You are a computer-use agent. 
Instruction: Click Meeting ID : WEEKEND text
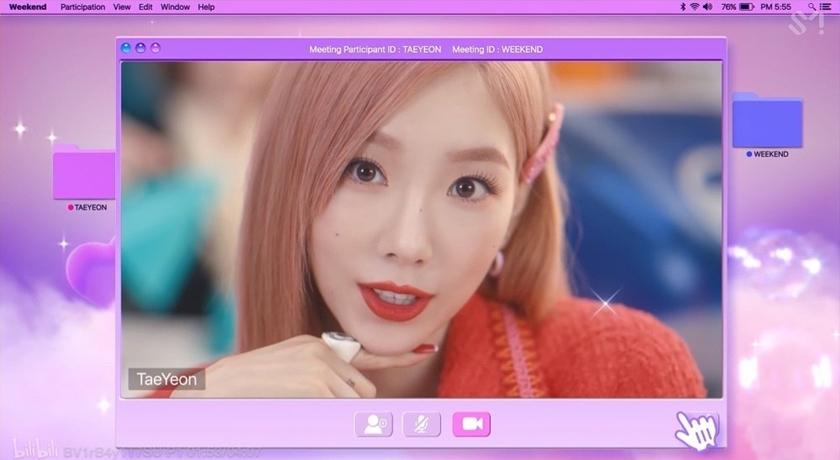point(498,49)
